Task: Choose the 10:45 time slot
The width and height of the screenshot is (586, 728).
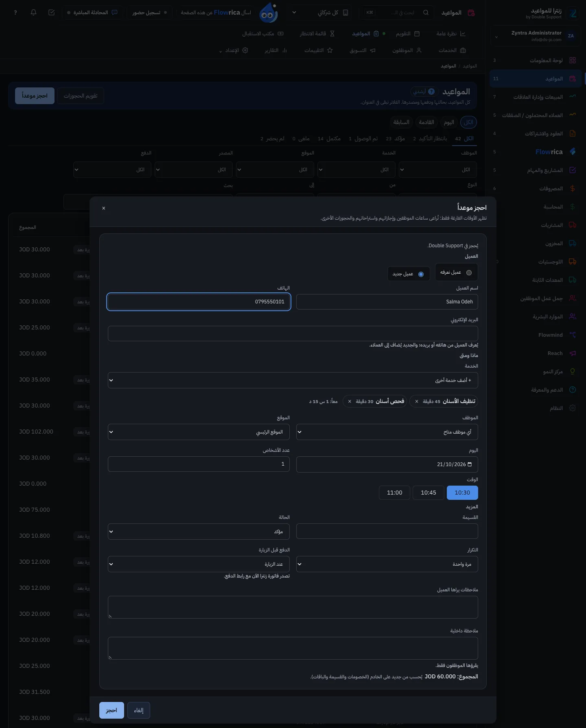Action: 429,493
